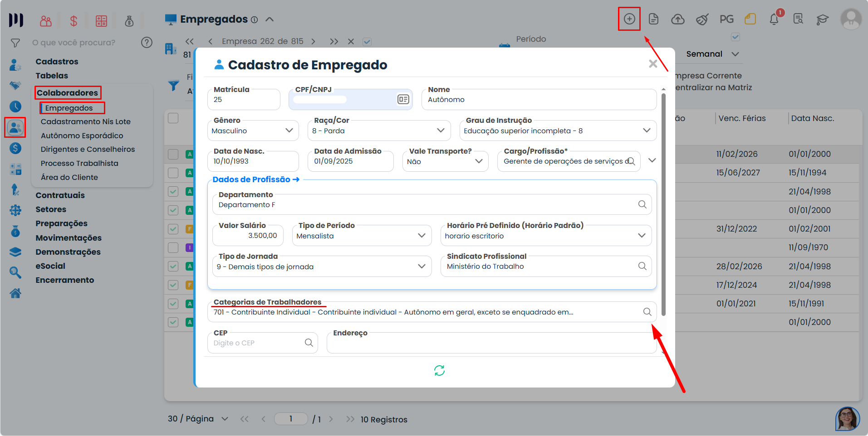The height and width of the screenshot is (436, 868).
Task: Toggle the checkbox on the 15/06/2027 row
Action: point(173,173)
